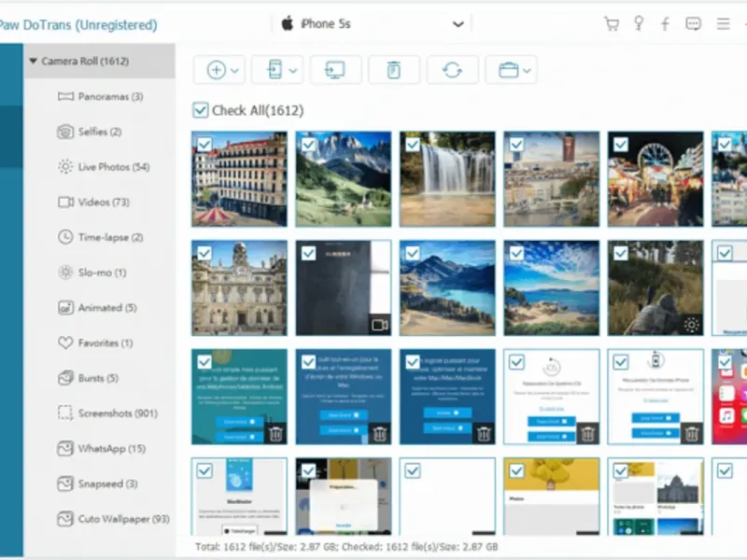
Task: Click the Panoramas album icon
Action: 65,97
